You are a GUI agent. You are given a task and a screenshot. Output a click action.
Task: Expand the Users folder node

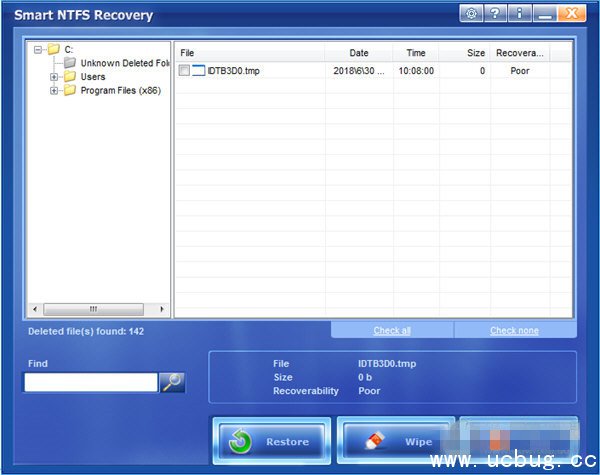click(x=54, y=77)
